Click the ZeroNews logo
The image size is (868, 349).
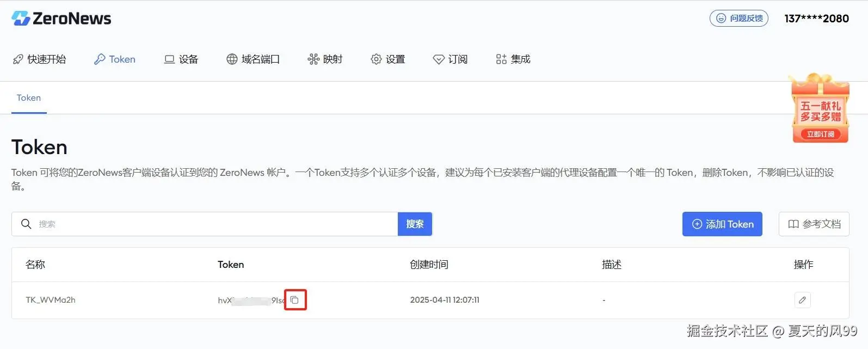61,19
